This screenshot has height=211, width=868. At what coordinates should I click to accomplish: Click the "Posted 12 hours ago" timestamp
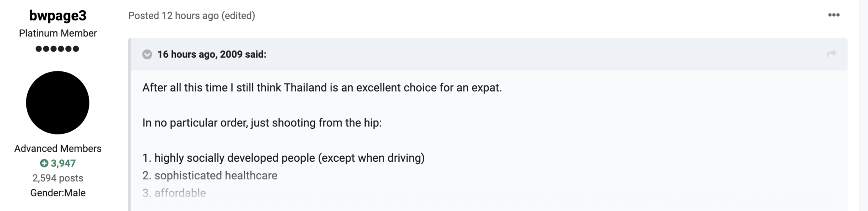pos(173,16)
